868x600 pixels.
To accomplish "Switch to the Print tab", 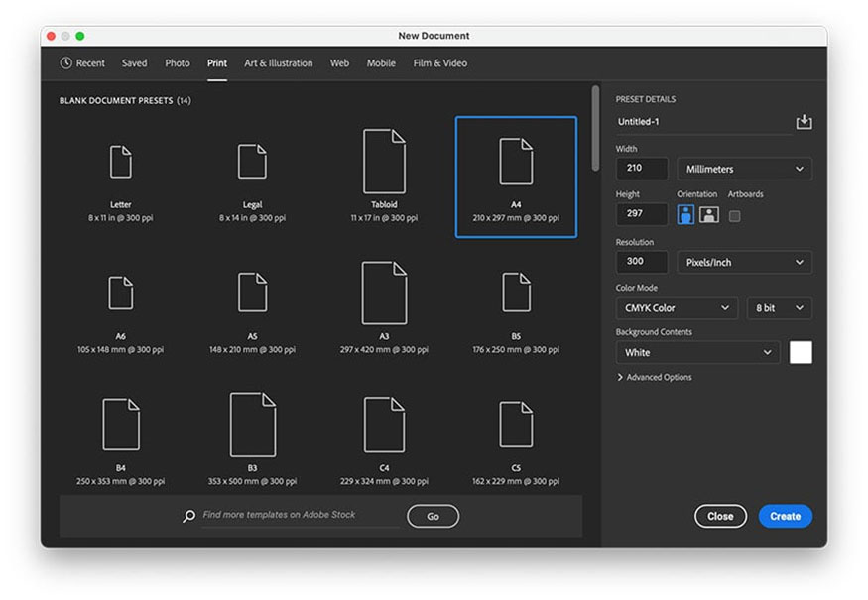I will (217, 63).
